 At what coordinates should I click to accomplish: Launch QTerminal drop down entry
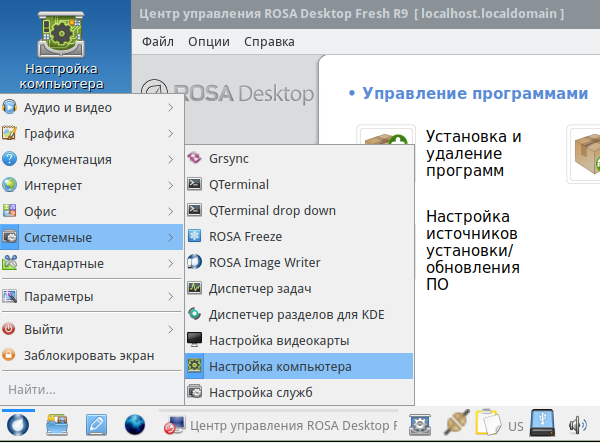[299, 210]
